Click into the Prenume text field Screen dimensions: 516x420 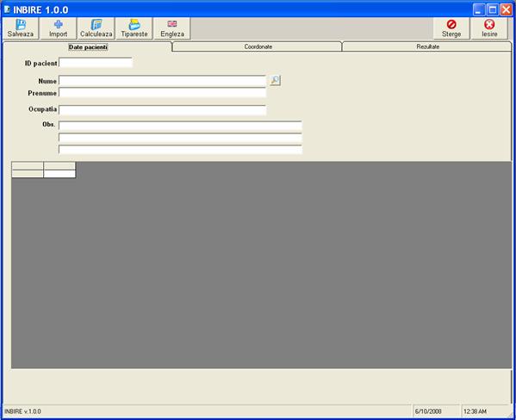pyautogui.click(x=162, y=93)
